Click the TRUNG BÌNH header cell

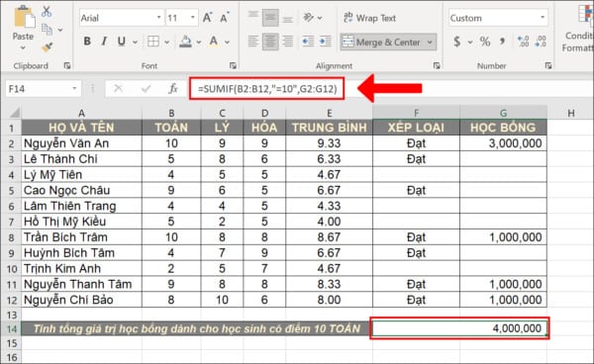(x=330, y=128)
